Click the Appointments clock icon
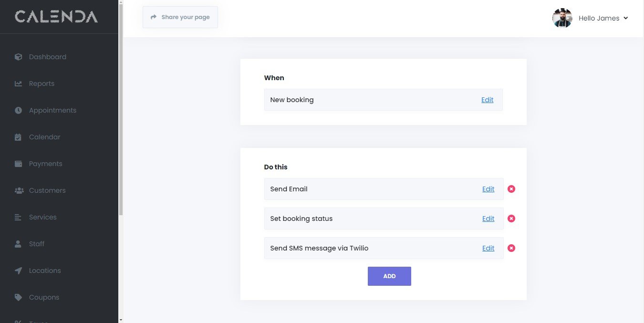Image resolution: width=644 pixels, height=323 pixels. [x=18, y=110]
